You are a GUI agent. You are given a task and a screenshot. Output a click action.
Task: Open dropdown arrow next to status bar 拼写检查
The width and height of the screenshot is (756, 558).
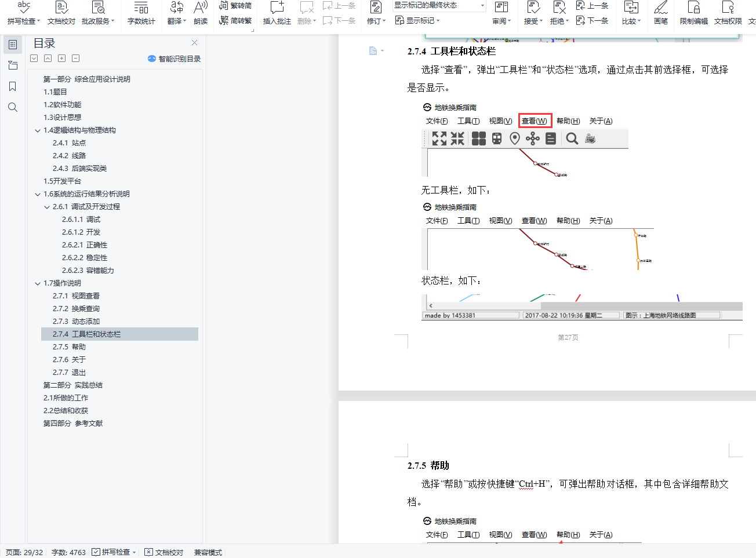pos(134,552)
